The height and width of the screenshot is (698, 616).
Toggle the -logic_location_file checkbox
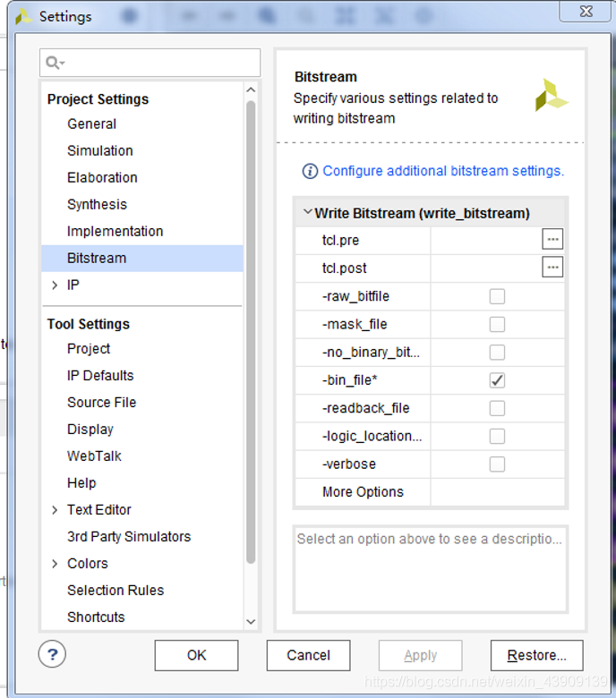point(497,437)
